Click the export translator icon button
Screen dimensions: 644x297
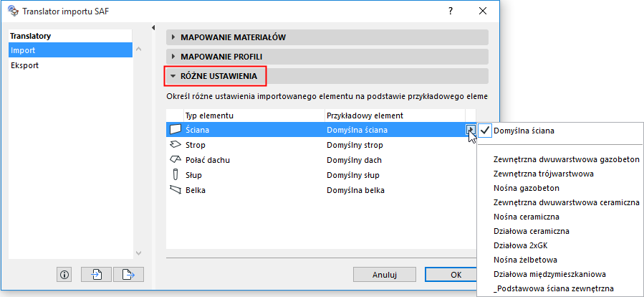tap(128, 274)
